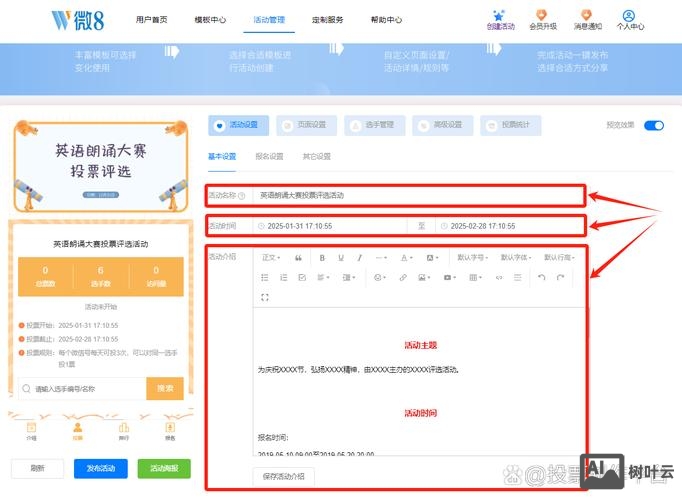This screenshot has width=682, height=500.
Task: Open the insert video dropdown
Action: [x=449, y=277]
